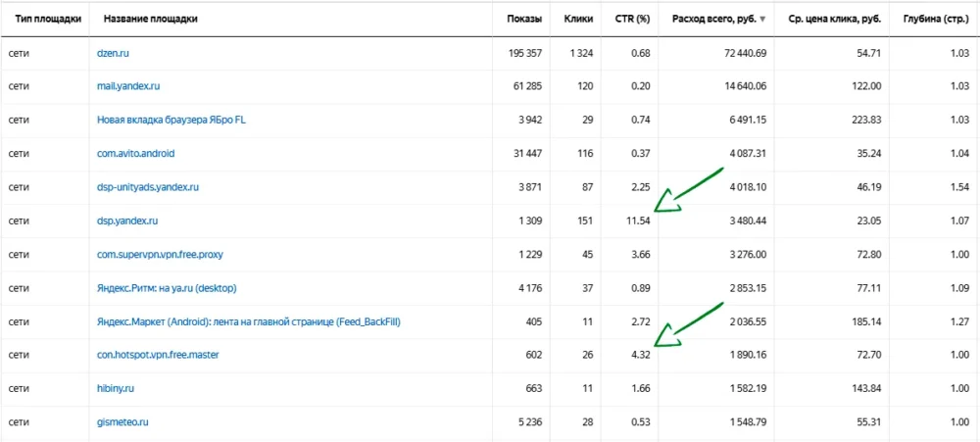980x442 pixels.
Task: Open dsp.yandex.ru placement link
Action: click(126, 221)
